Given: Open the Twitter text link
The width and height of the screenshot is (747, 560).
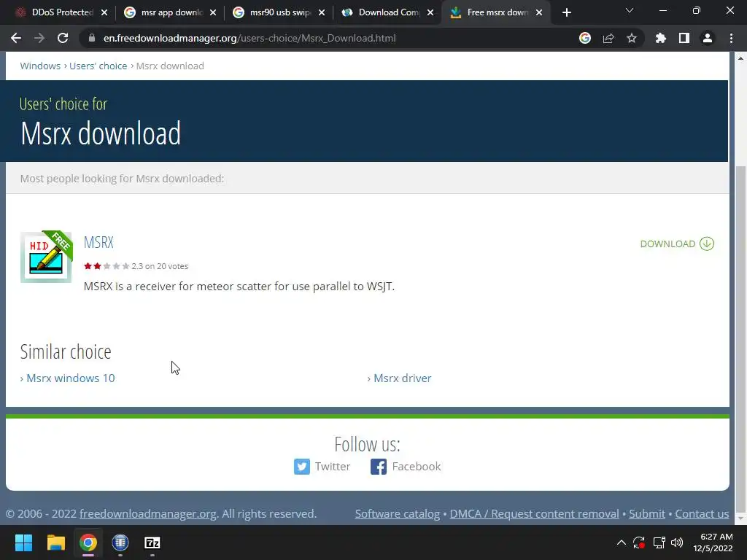Looking at the screenshot, I should click(x=333, y=467).
